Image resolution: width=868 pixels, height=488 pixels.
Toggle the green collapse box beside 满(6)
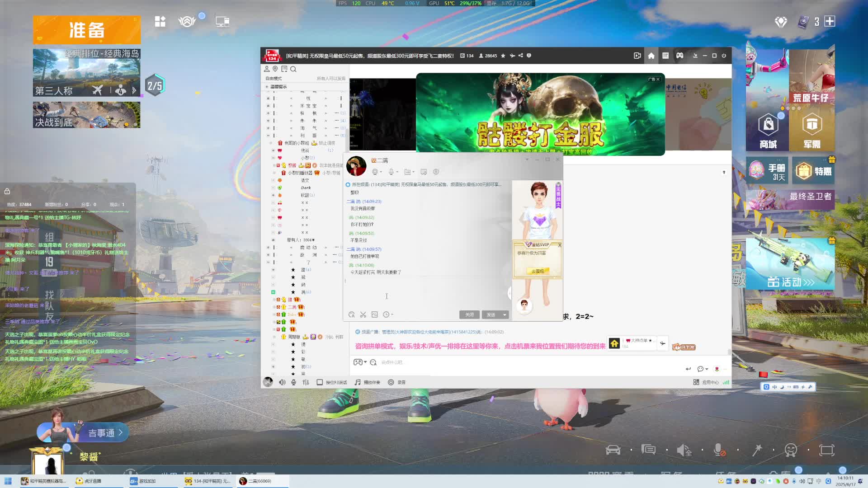tap(273, 292)
